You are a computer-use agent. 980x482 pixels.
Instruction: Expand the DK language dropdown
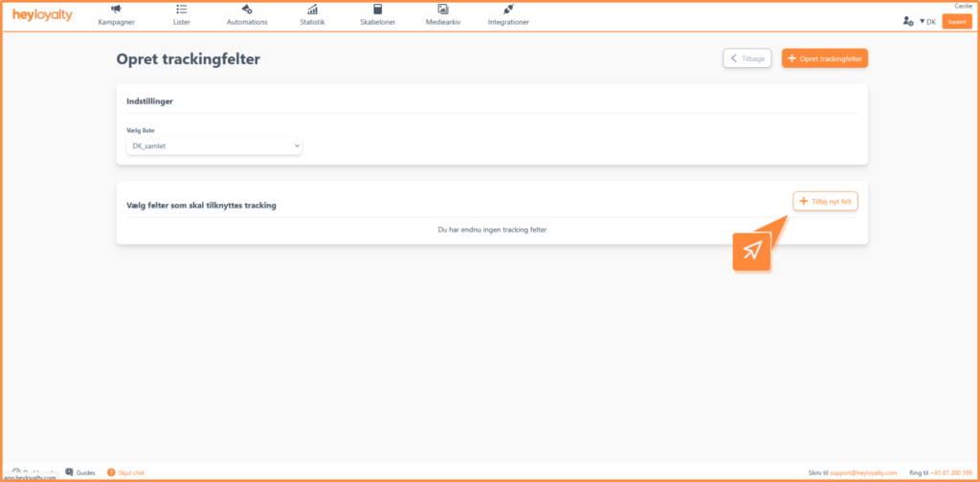[926, 21]
